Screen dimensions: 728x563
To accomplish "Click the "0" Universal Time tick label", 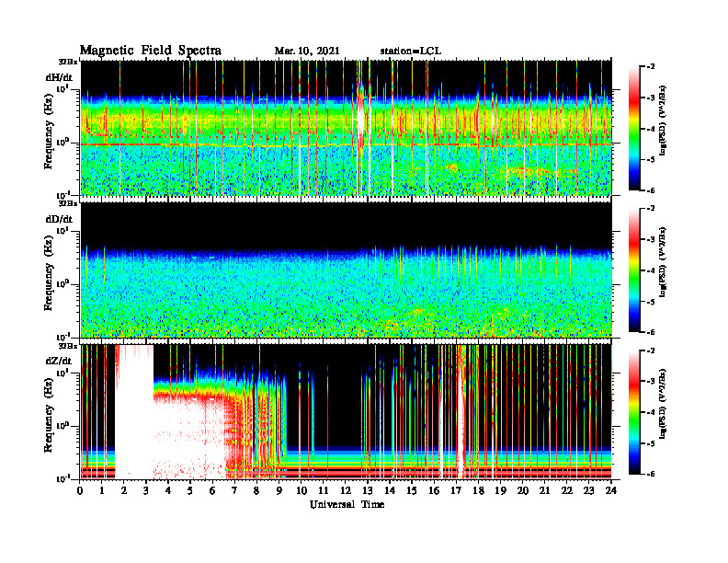I will [x=80, y=490].
